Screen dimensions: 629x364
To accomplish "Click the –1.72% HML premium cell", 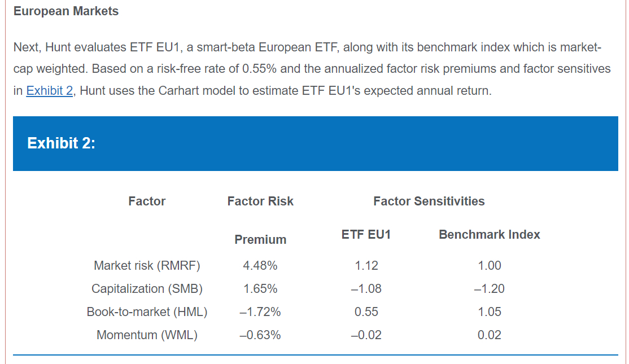I will coord(260,312).
